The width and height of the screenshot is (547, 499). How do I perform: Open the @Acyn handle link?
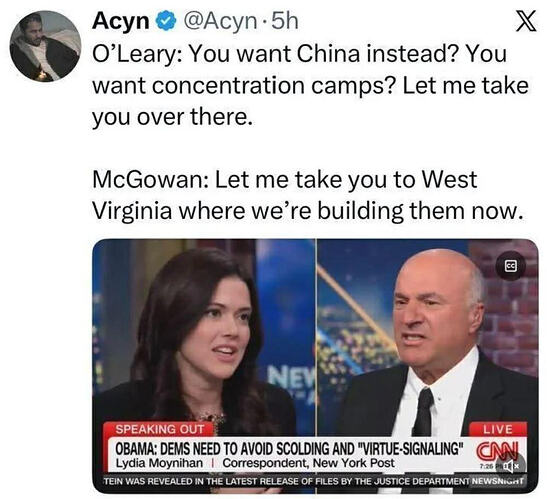click(x=219, y=22)
